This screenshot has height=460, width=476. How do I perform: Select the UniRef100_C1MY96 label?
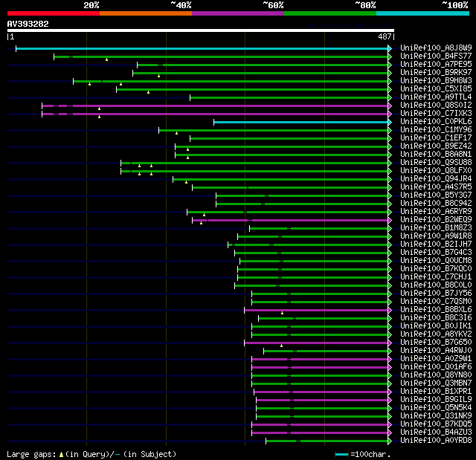[436, 130]
